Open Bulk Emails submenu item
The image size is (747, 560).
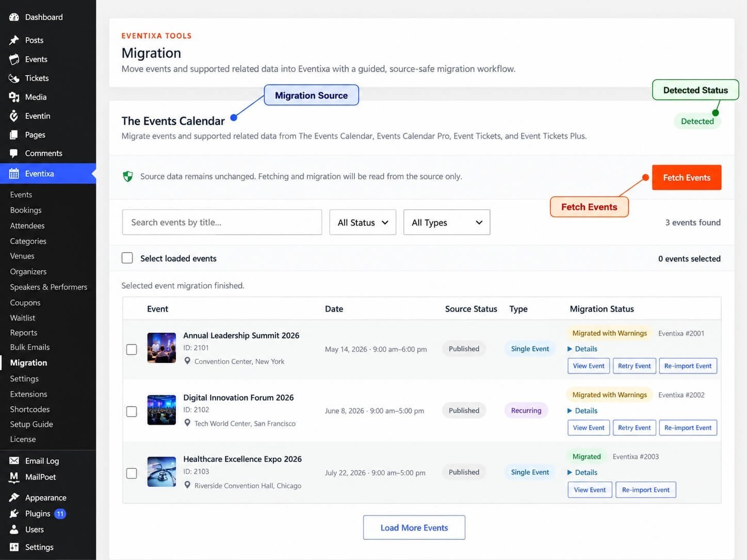coord(30,347)
